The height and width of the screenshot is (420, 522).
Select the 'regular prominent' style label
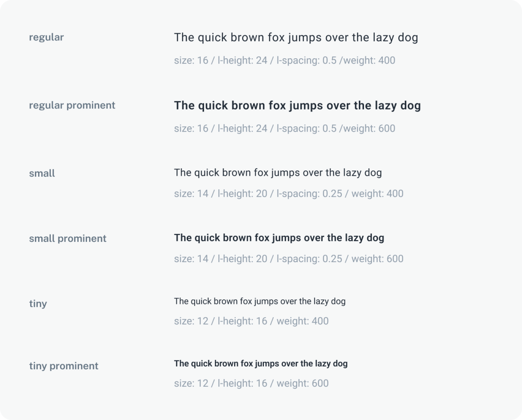(x=72, y=106)
